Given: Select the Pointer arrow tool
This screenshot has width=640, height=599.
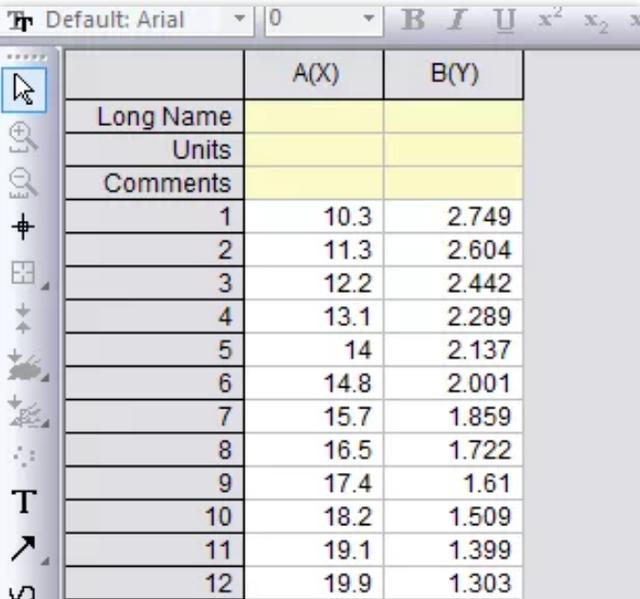Looking at the screenshot, I should click(x=24, y=90).
